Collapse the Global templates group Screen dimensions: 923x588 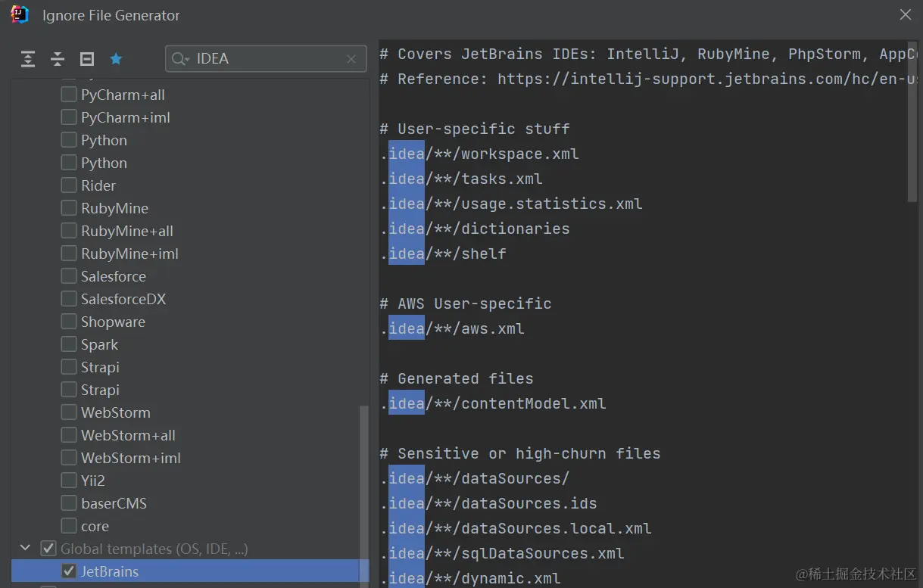(26, 549)
